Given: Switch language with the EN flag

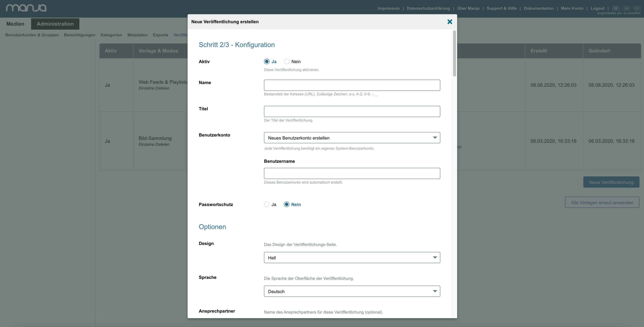Looking at the screenshot, I should tap(637, 8).
